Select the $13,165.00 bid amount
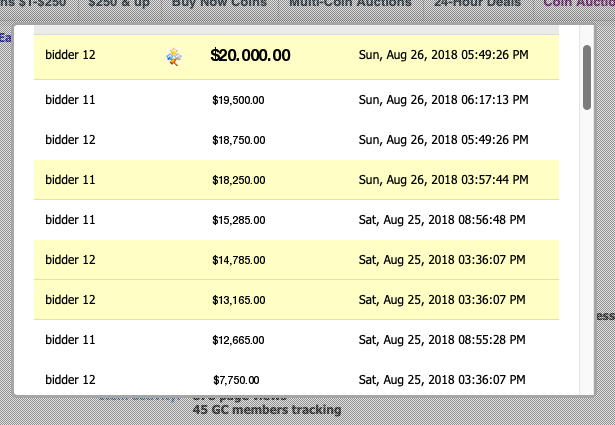 click(238, 300)
